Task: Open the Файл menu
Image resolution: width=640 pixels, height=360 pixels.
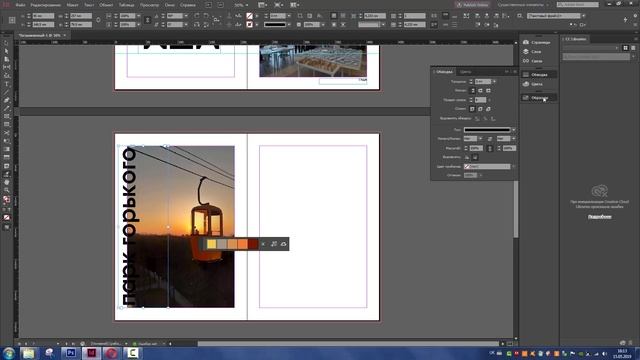Action: (x=20, y=5)
